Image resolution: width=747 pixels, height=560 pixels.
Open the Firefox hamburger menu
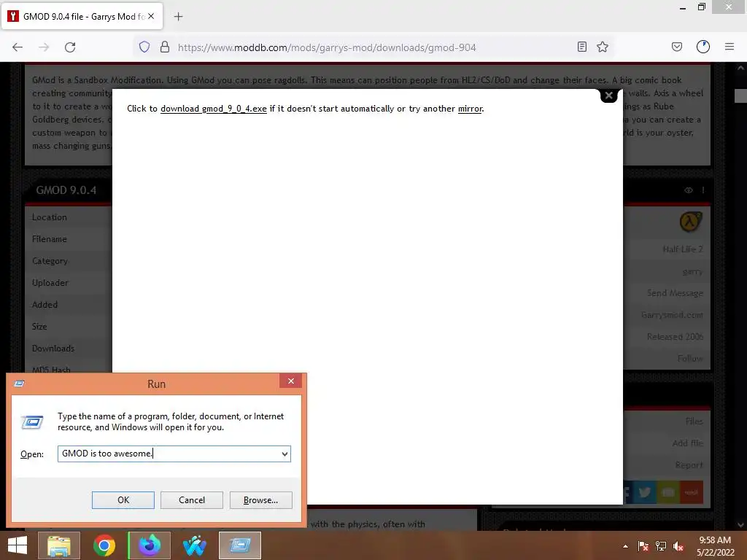coord(729,47)
